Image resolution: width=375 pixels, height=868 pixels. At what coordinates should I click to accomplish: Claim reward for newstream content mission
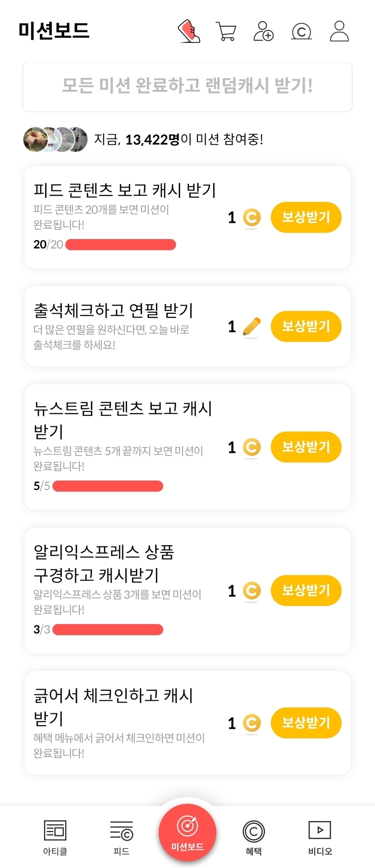click(306, 447)
